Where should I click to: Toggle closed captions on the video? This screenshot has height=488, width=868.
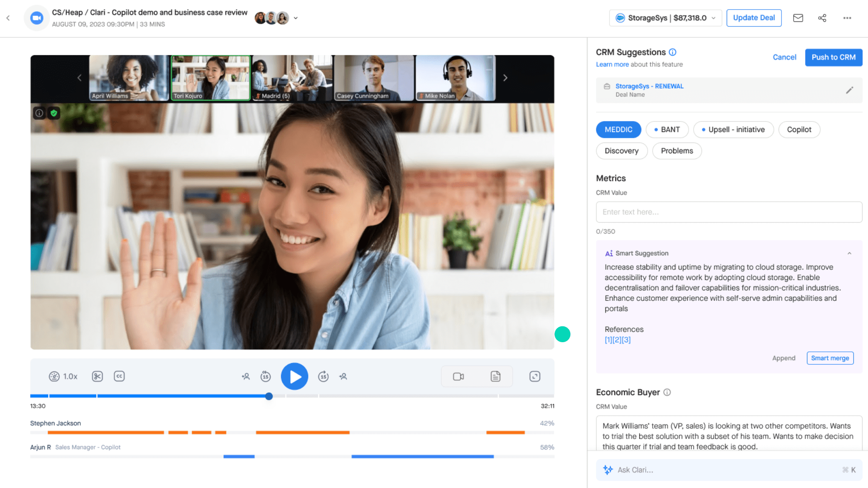(119, 376)
